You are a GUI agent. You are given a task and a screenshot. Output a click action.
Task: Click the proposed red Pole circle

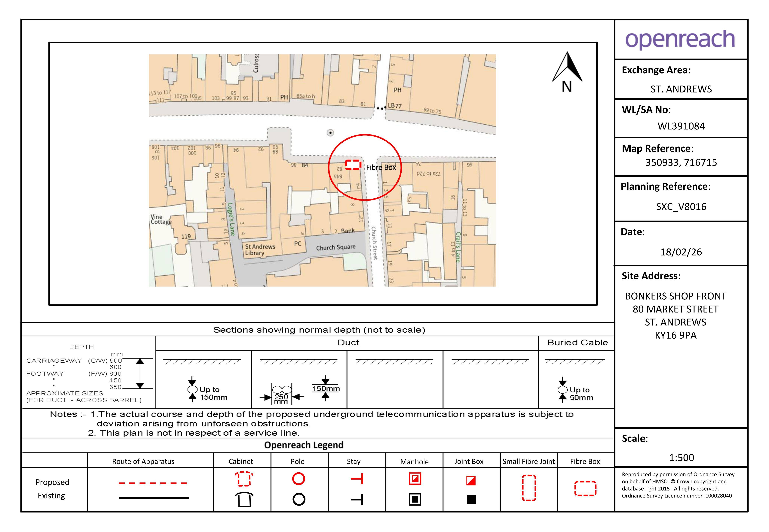(299, 479)
